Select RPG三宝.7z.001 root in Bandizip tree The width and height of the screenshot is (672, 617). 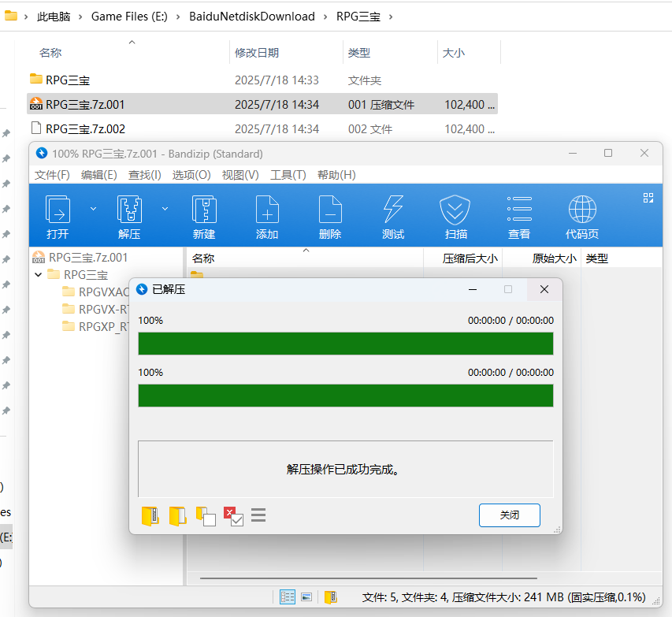[x=80, y=257]
